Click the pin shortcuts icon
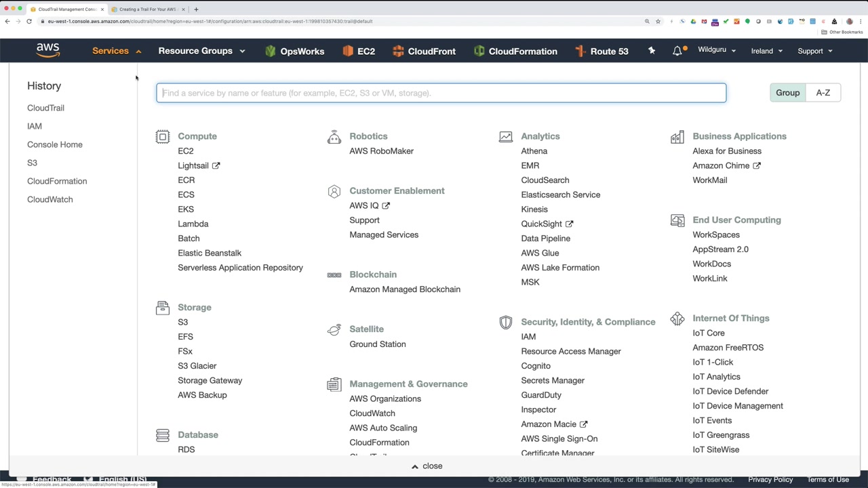 click(652, 51)
